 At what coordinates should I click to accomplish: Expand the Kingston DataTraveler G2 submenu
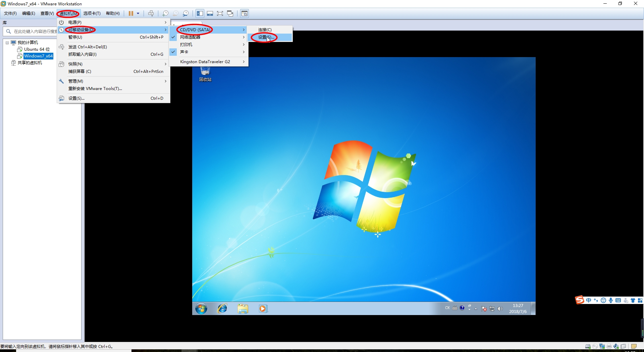(209, 61)
